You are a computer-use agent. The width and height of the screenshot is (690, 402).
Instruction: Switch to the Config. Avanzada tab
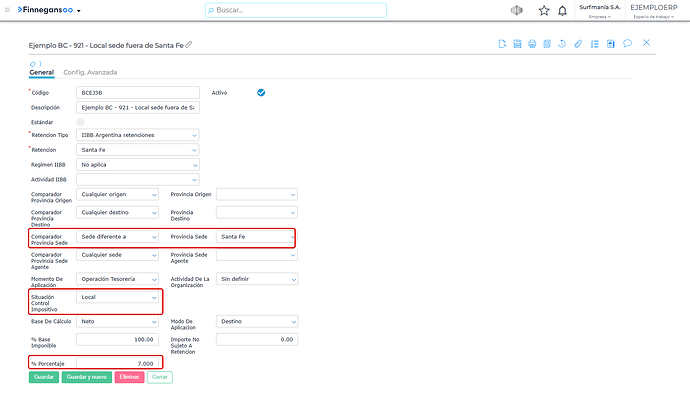point(90,72)
